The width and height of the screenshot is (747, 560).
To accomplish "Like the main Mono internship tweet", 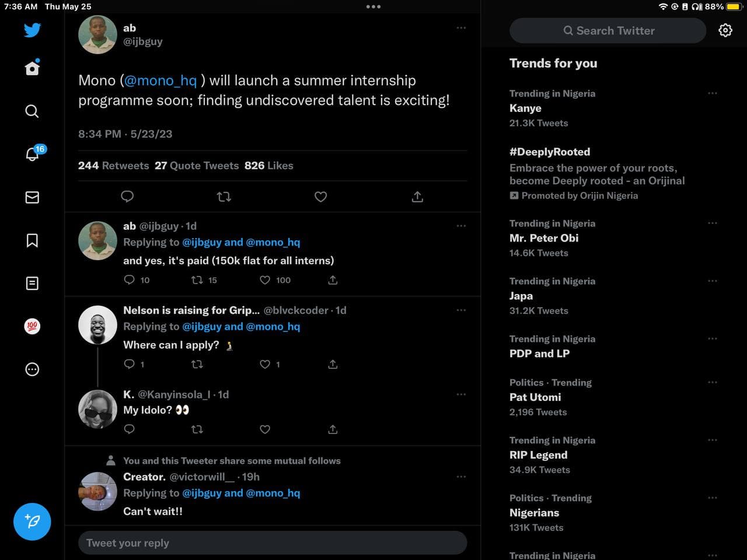I will click(x=320, y=197).
